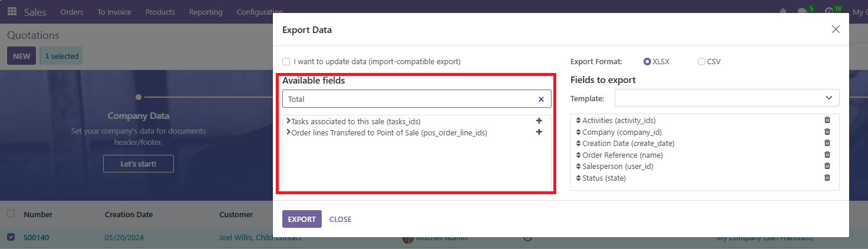Screen dimensions: 868x249
Task: Expand Order lines Transferred to Point of Sale
Action: (288, 132)
